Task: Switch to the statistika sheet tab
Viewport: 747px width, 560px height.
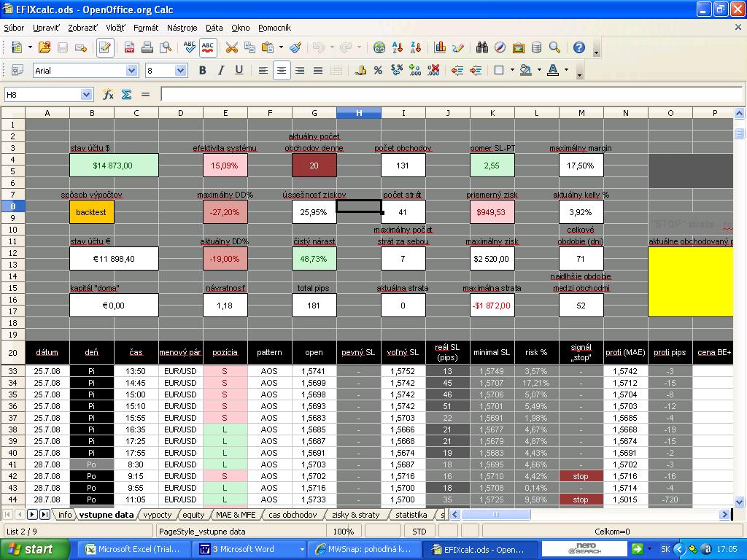Action: [411, 515]
